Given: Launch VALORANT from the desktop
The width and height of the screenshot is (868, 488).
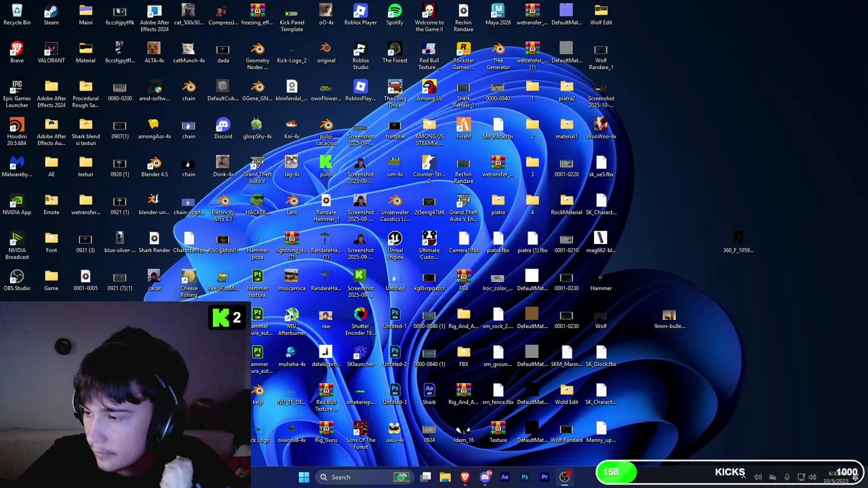Looking at the screenshot, I should (52, 53).
